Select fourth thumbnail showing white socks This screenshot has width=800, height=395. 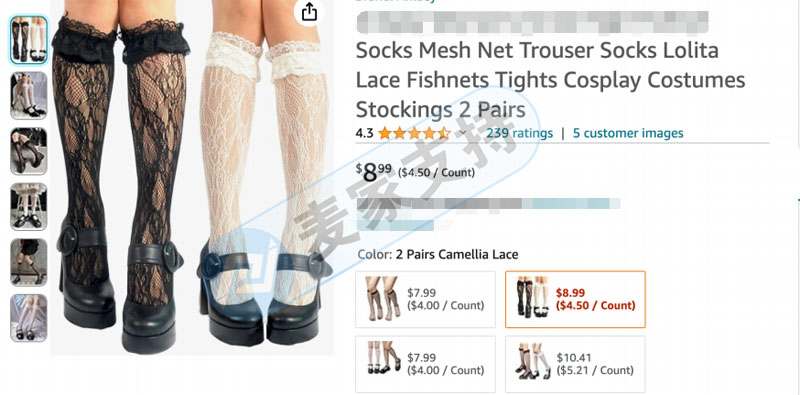pyautogui.click(x=29, y=207)
